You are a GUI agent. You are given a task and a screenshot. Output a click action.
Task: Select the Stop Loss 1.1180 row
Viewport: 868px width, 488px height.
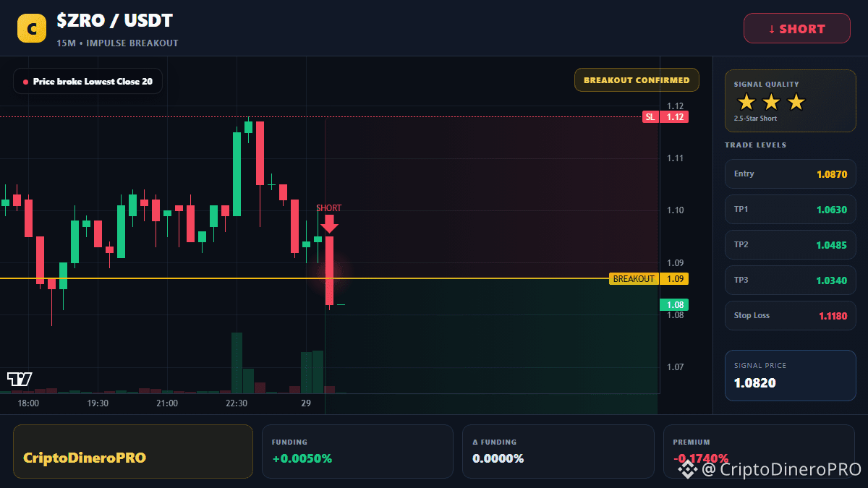790,316
